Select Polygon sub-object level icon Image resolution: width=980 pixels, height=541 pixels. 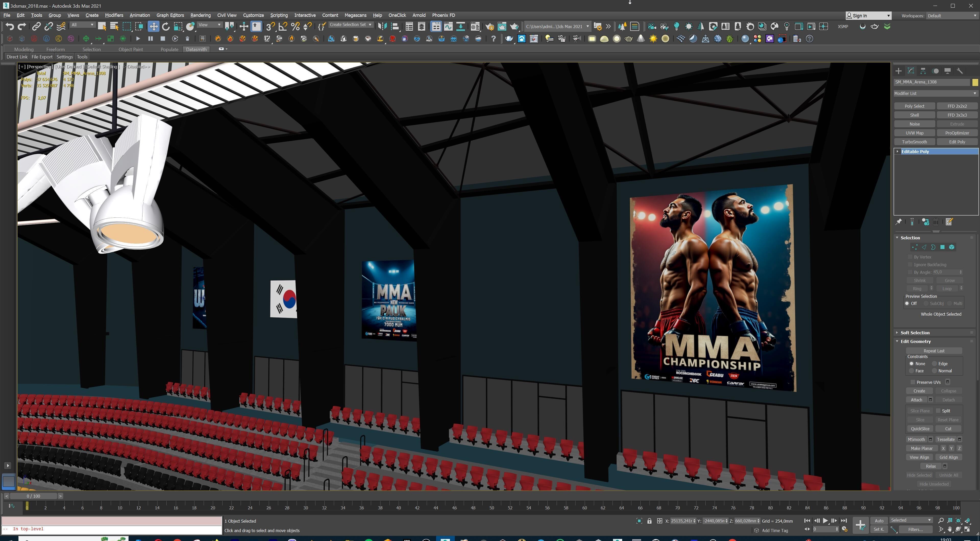point(942,247)
